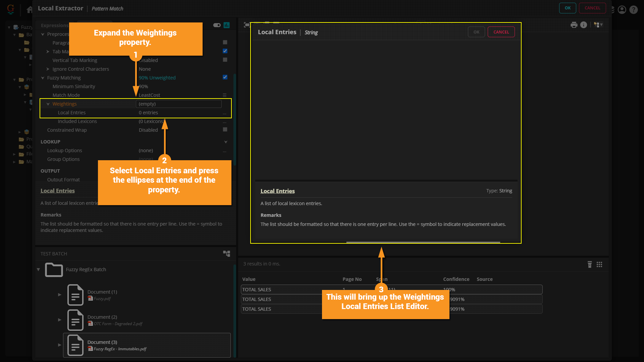Click the info icon in viewer toolbar
The width and height of the screenshot is (644, 362).
(584, 25)
